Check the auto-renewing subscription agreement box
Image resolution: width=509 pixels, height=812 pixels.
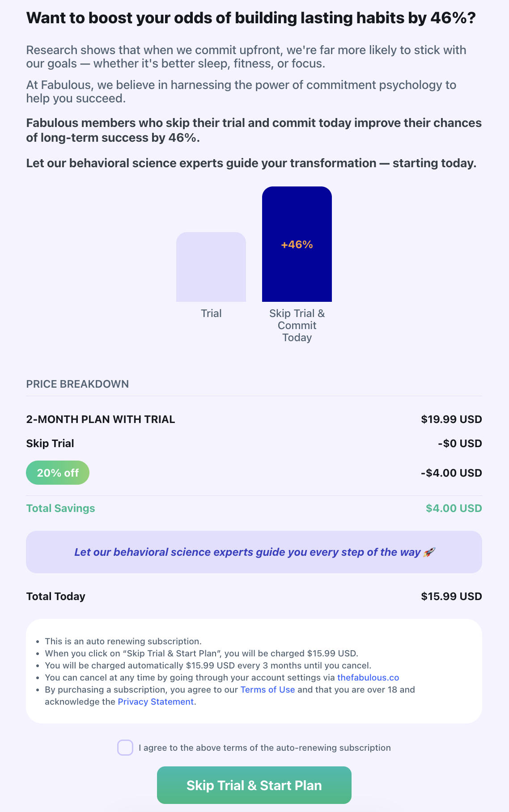[x=125, y=748]
